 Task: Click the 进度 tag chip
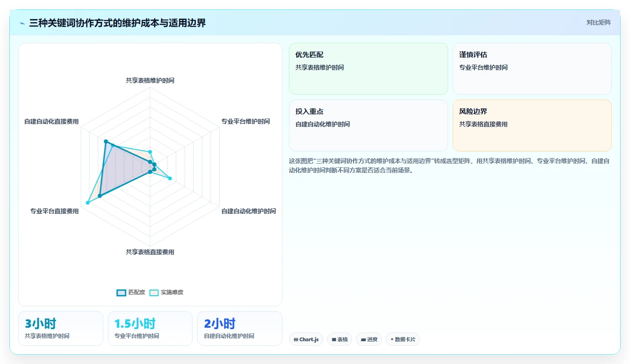(369, 339)
